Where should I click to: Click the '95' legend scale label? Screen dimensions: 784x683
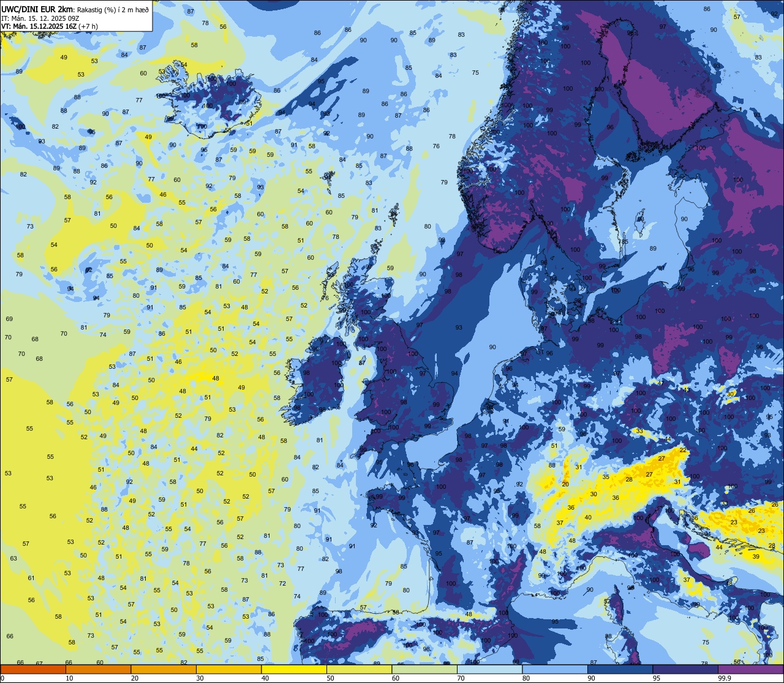pos(656,677)
